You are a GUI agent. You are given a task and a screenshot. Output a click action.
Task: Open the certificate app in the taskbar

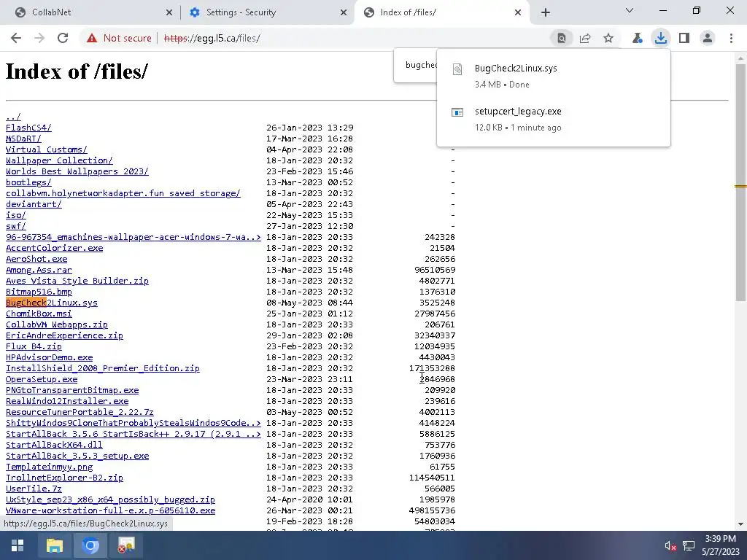126,545
